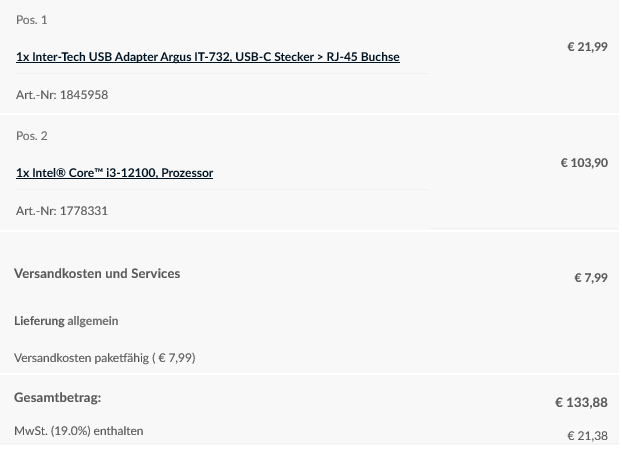Open the Inter-Tech USB Adapter Argus IT-732 link

coord(207,57)
